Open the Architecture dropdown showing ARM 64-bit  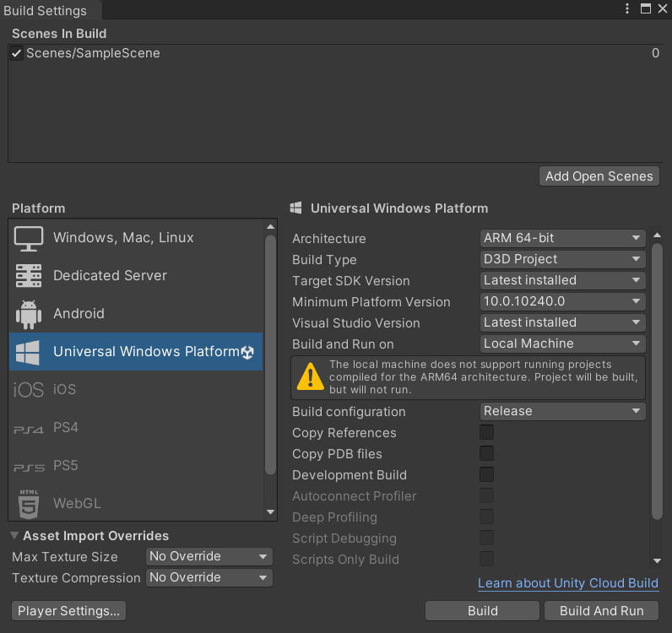[562, 238]
